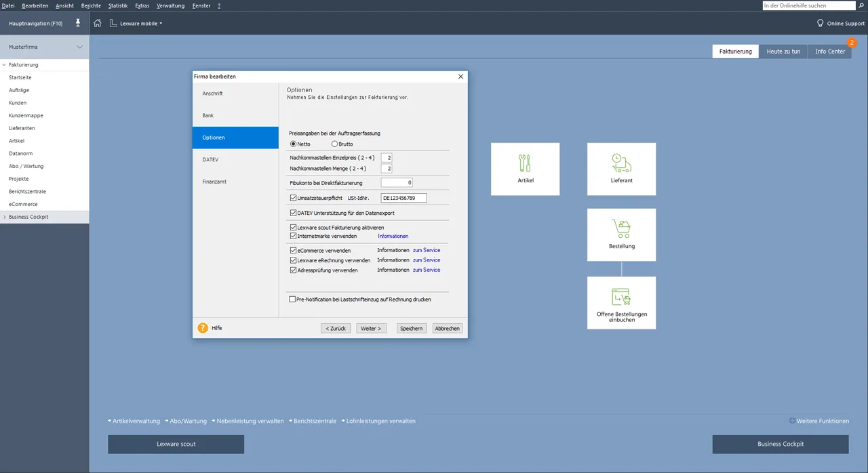
Task: Open the Artikel tile
Action: (x=526, y=169)
